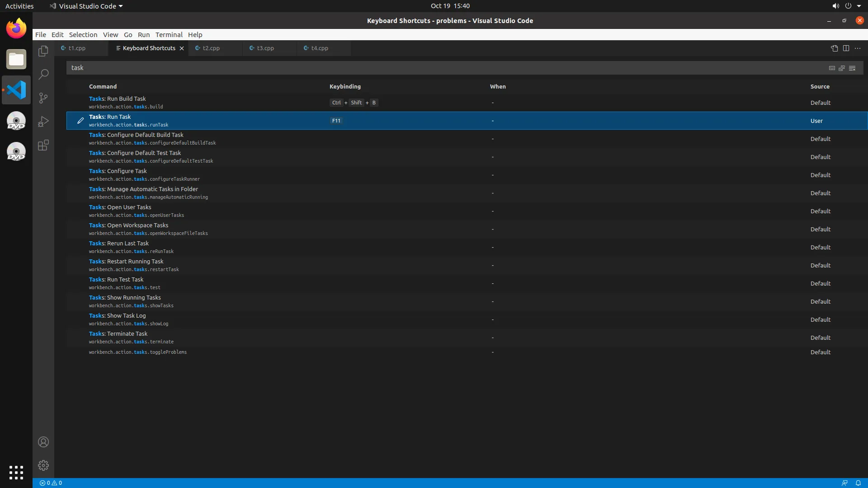Select the Tasks: Configure Default Test Task row
868x488 pixels.
(x=467, y=157)
